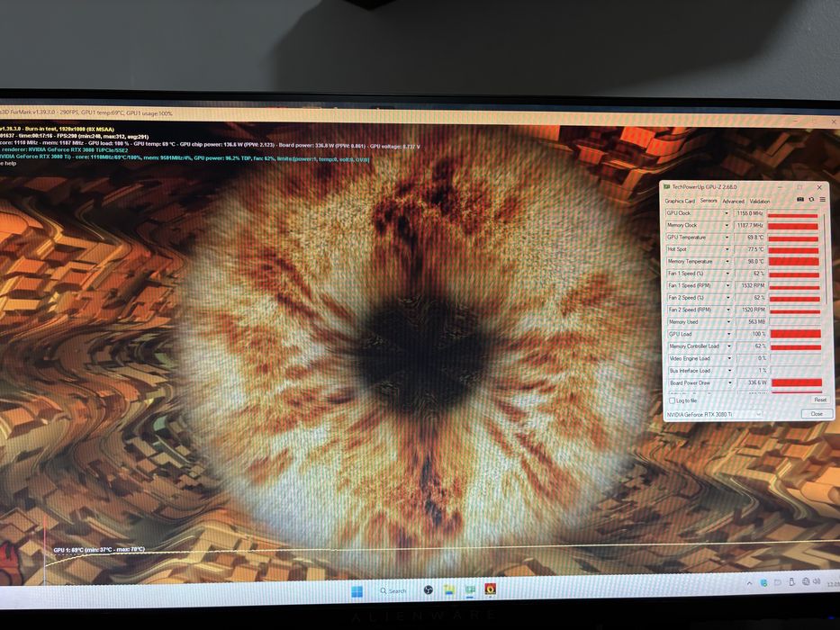840x630 pixels.
Task: Expand Fan 2 Speed (%) dropdown
Action: click(727, 298)
